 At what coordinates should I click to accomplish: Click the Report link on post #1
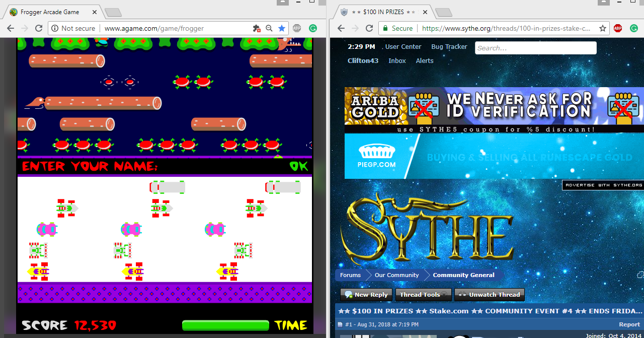(x=629, y=325)
